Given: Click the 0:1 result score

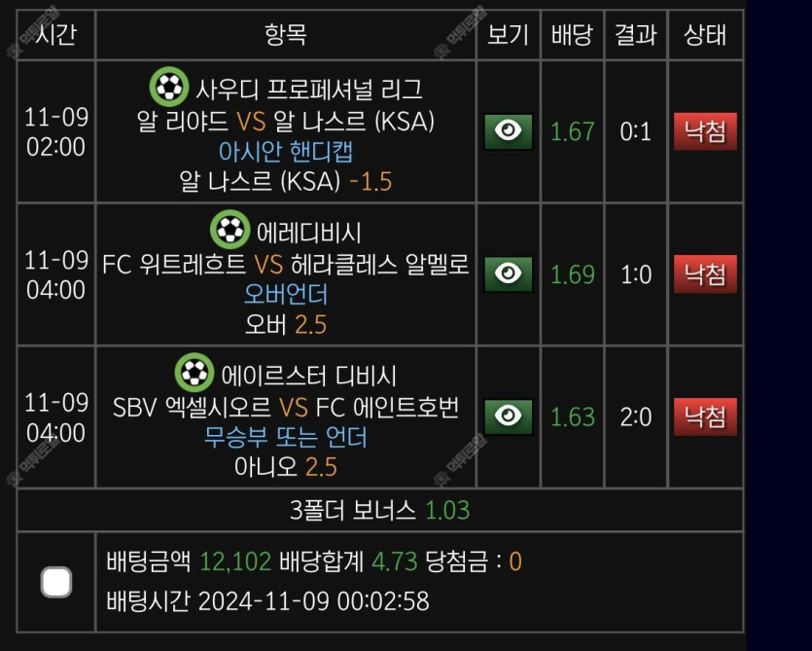Looking at the screenshot, I should tap(636, 131).
